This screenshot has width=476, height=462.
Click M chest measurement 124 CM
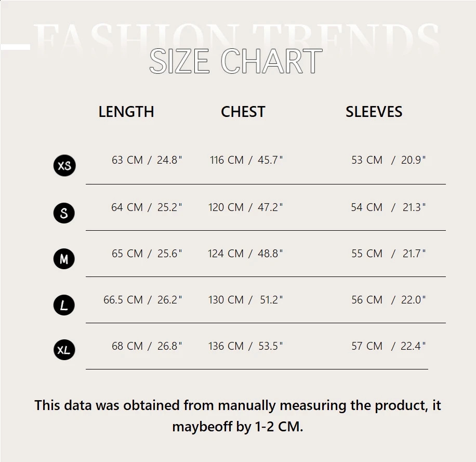coord(226,254)
